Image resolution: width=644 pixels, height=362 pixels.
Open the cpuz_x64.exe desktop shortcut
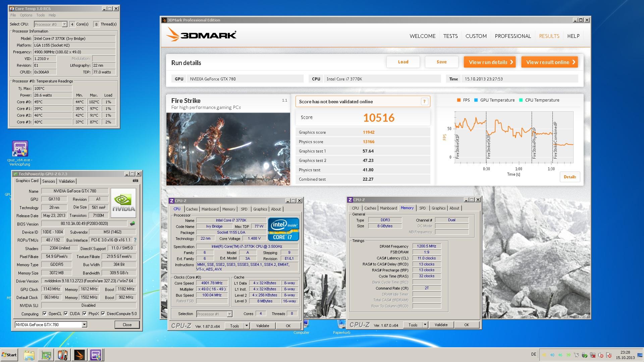coord(20,153)
